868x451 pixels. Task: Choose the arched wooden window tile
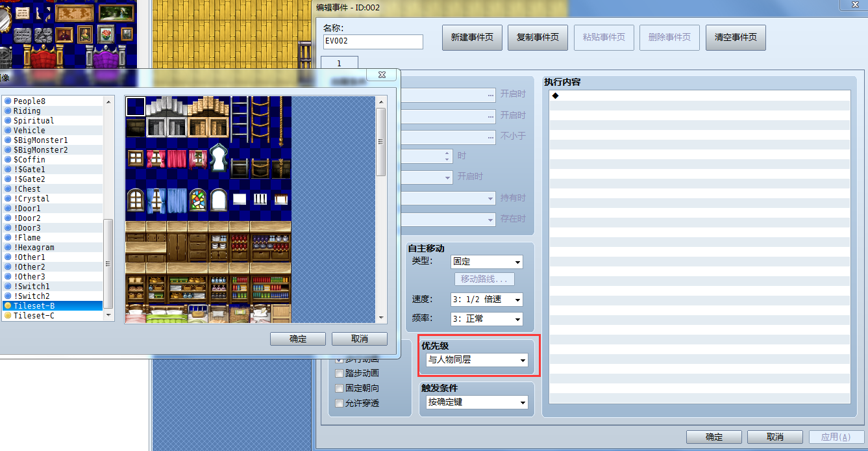click(x=136, y=200)
